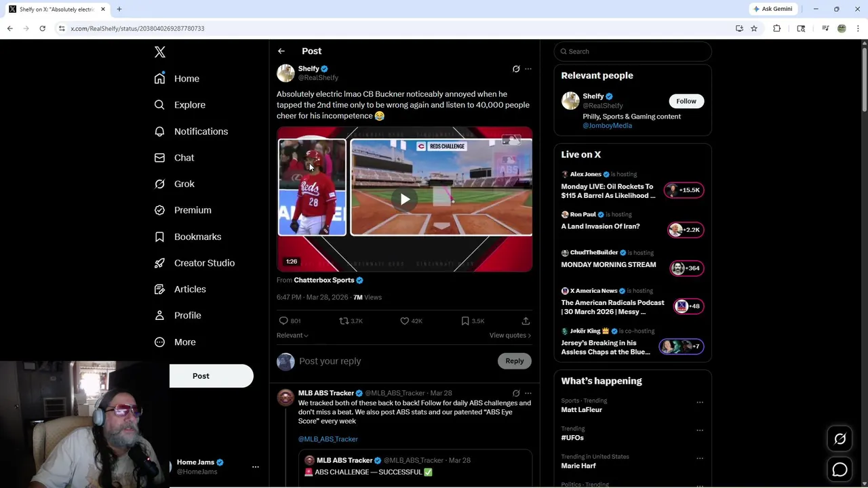Open a new browser tab
868x488 pixels.
coord(119,9)
